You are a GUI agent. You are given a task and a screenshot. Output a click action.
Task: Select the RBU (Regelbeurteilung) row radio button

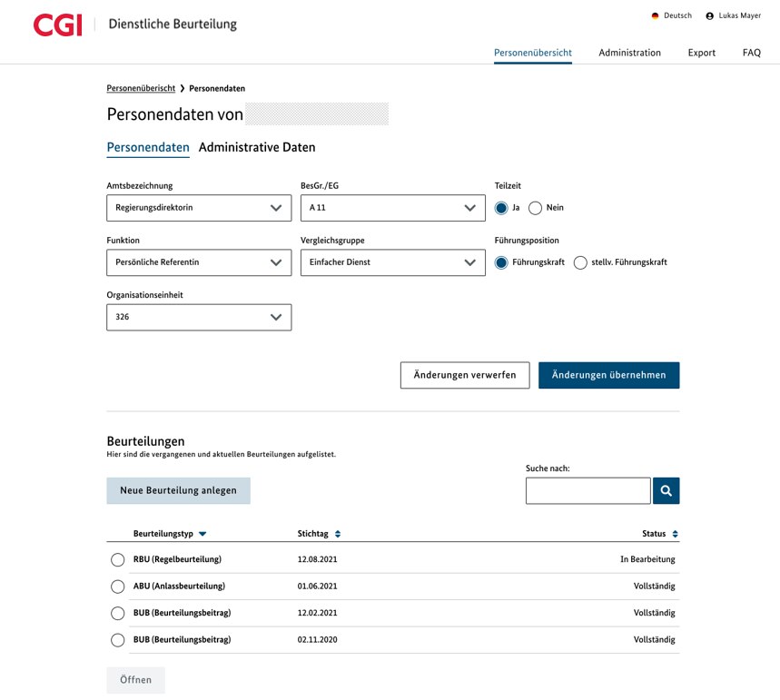click(x=117, y=560)
